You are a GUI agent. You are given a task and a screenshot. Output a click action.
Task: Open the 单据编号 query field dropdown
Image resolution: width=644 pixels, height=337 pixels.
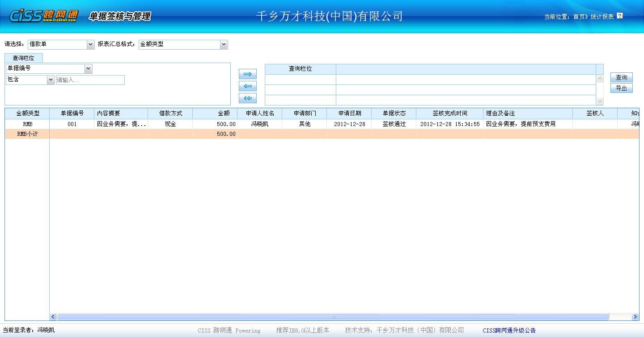pyautogui.click(x=88, y=68)
